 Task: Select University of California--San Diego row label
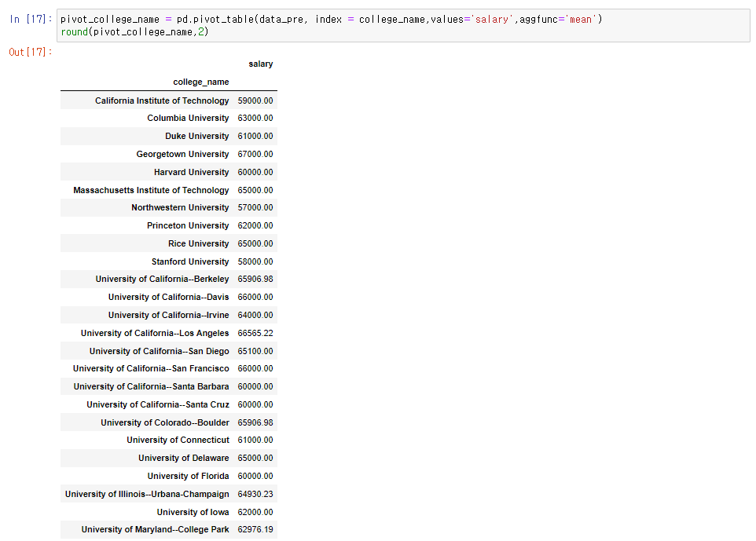tap(159, 351)
